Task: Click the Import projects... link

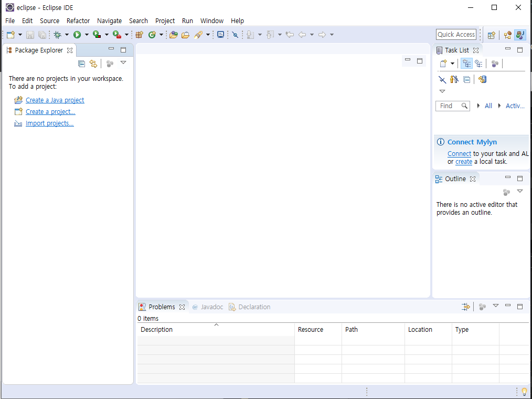Action: click(x=49, y=123)
